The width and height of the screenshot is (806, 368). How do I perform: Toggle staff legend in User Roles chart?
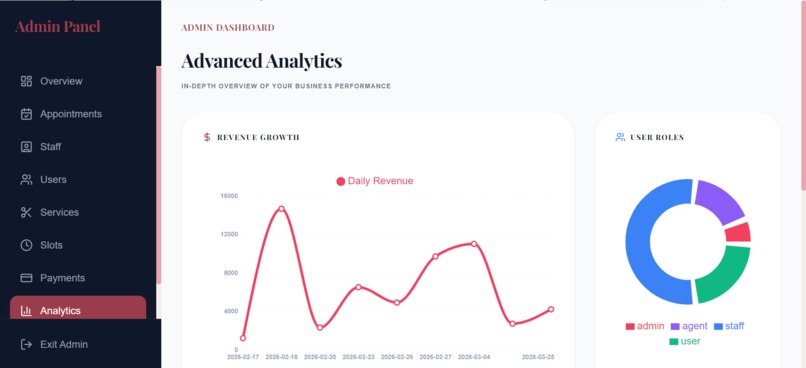(729, 326)
